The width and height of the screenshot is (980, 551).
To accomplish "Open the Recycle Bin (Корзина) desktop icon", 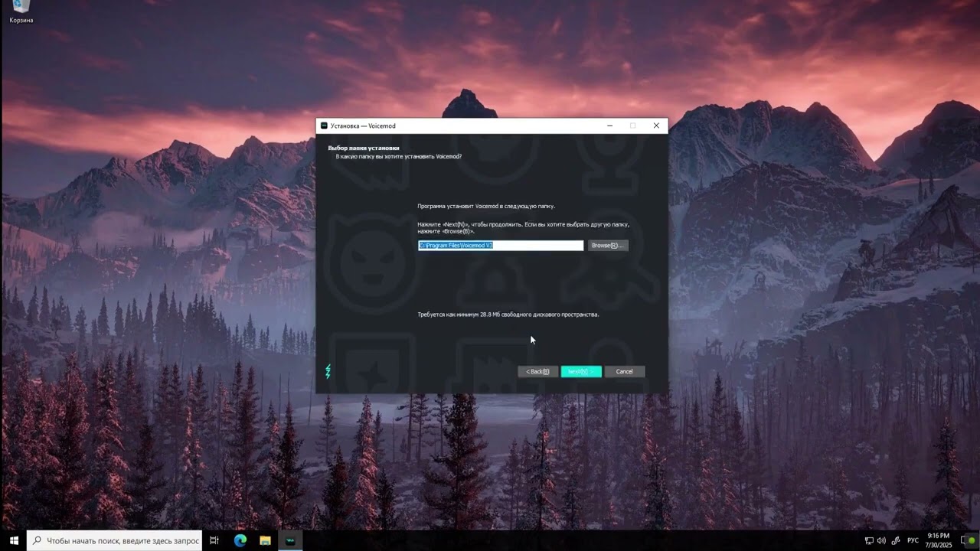I will click(21, 12).
